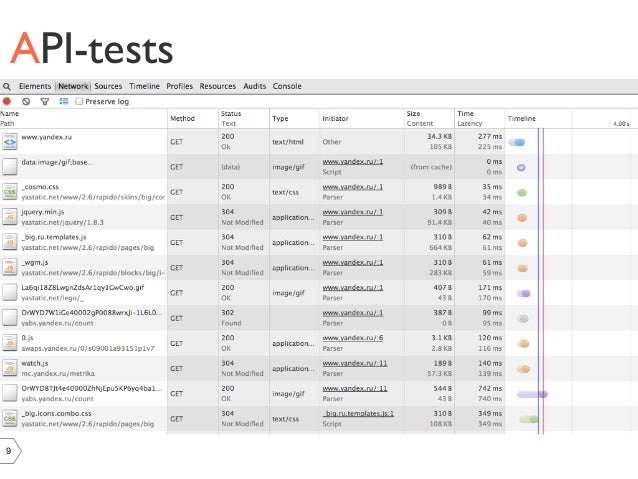This screenshot has width=638, height=479.
Task: Open the Audits tab
Action: 255,87
